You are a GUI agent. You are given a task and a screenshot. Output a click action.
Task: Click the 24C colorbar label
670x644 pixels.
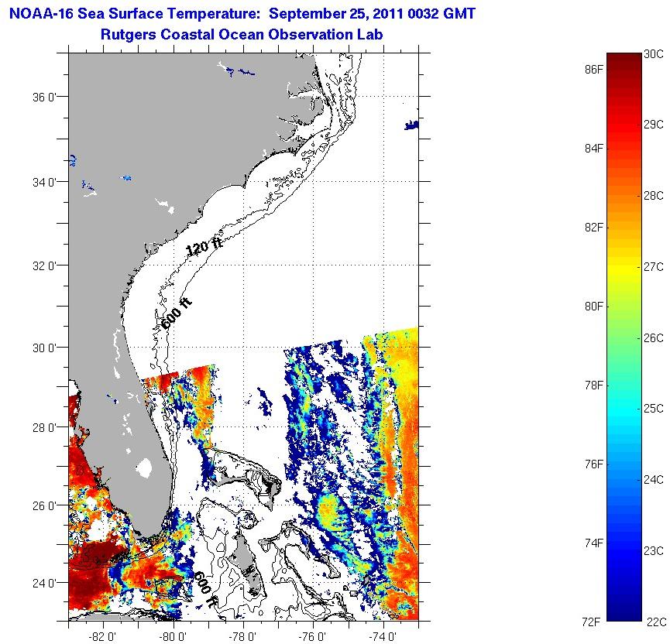pos(654,480)
